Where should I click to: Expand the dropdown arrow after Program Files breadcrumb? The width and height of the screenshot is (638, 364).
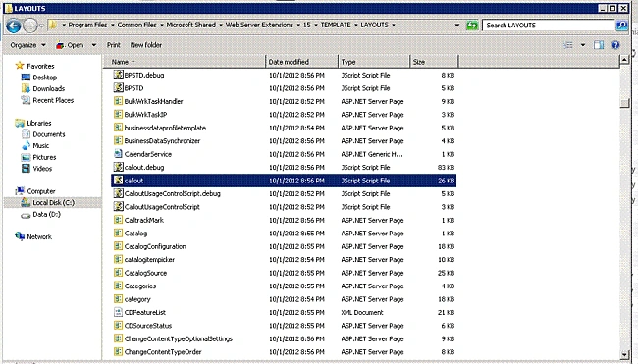112,25
